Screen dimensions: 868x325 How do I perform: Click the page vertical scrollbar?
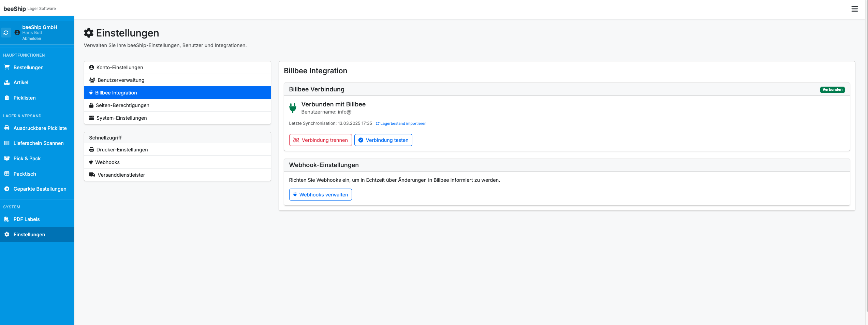click(x=867, y=156)
